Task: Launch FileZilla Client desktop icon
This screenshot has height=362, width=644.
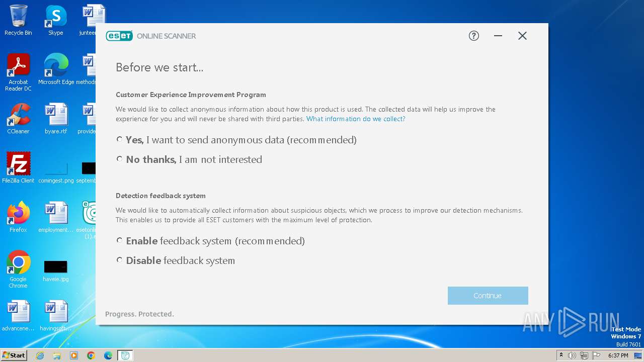Action: (x=18, y=168)
